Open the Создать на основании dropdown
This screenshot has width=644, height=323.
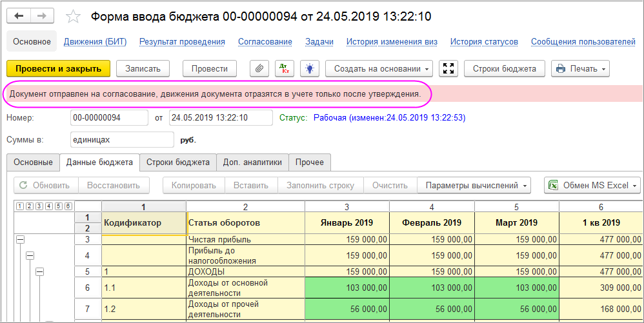(x=379, y=68)
